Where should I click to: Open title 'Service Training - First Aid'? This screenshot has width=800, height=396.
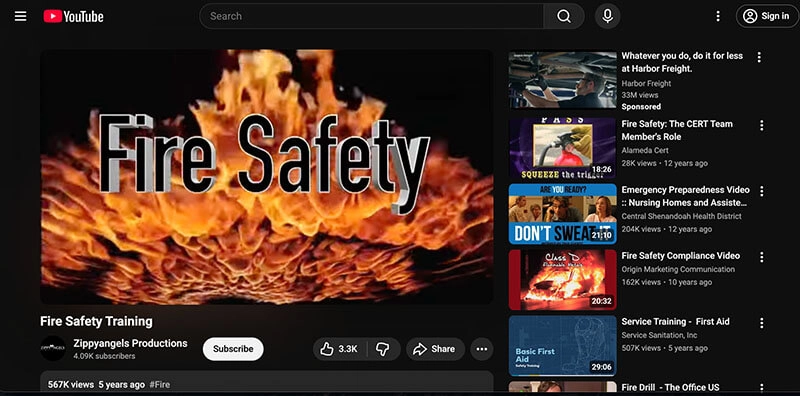(676, 321)
